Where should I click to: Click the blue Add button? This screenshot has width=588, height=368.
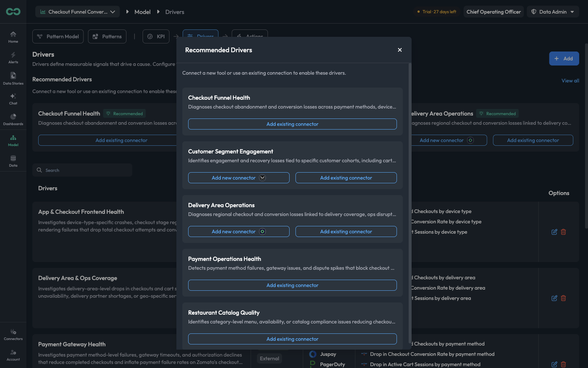coord(564,59)
